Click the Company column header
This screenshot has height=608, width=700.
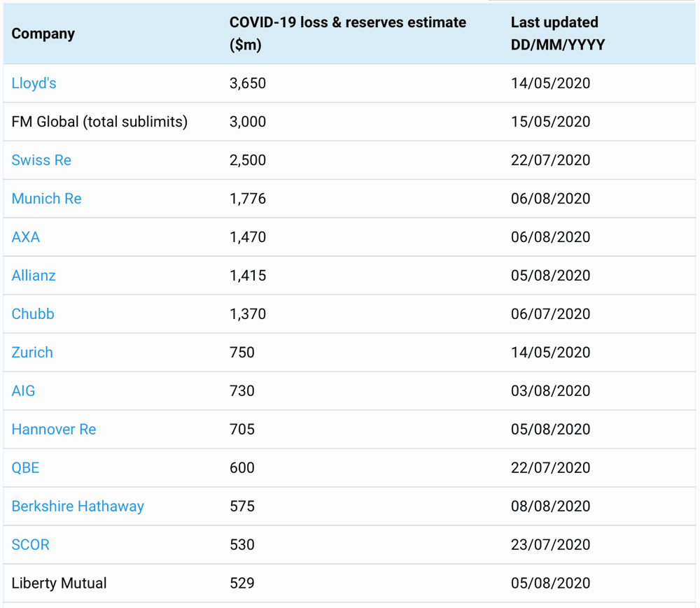click(x=43, y=34)
